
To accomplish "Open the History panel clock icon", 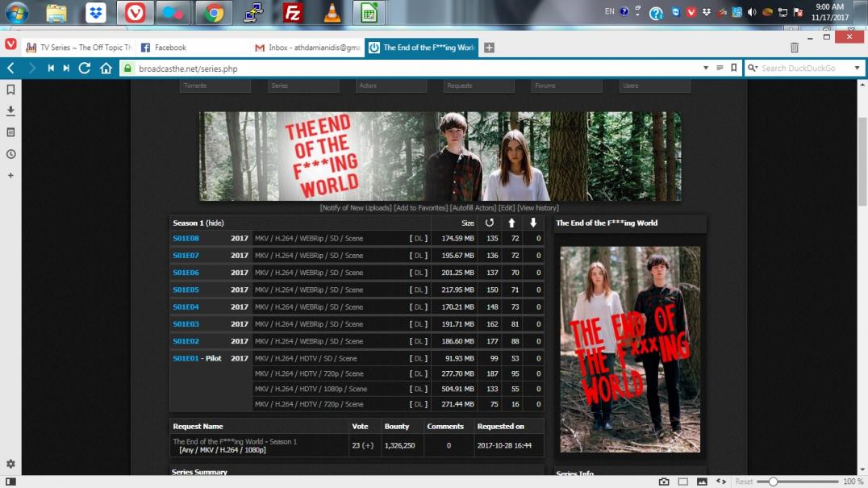I will tap(10, 154).
